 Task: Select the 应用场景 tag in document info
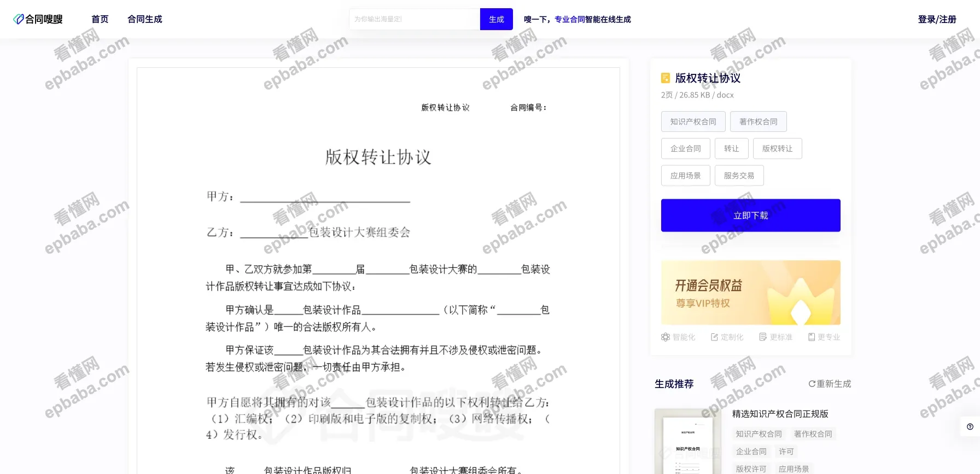(x=686, y=176)
